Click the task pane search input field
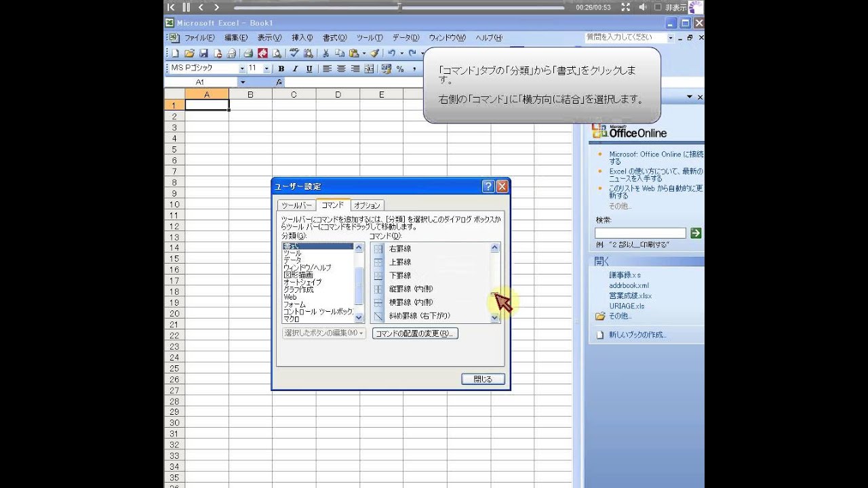Screen dimensions: 868x488 pyautogui.click(x=641, y=233)
